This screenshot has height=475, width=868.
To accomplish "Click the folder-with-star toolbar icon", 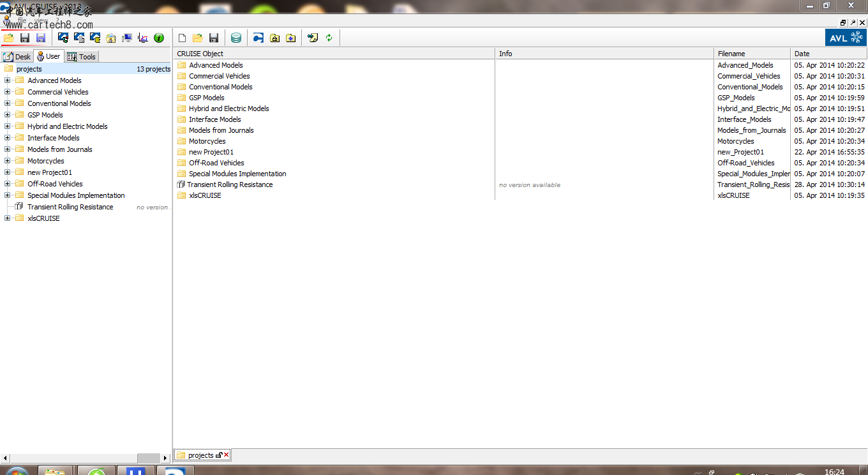I will pos(290,38).
